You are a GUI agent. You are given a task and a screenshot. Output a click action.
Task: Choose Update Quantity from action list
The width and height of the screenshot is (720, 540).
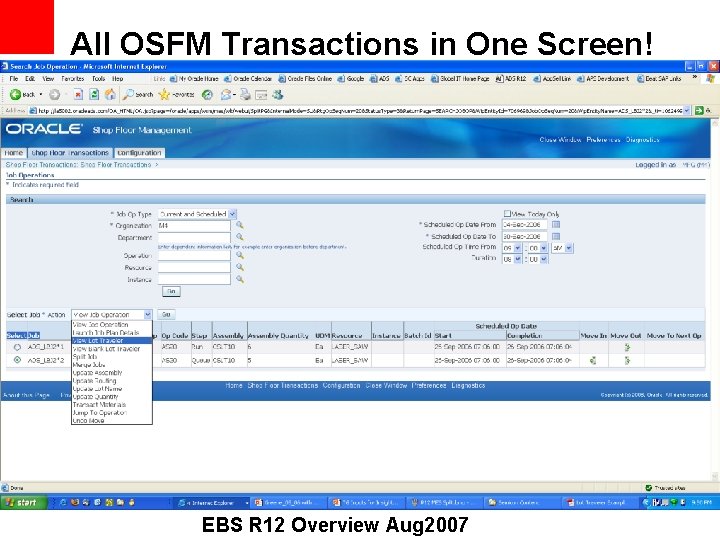point(112,396)
